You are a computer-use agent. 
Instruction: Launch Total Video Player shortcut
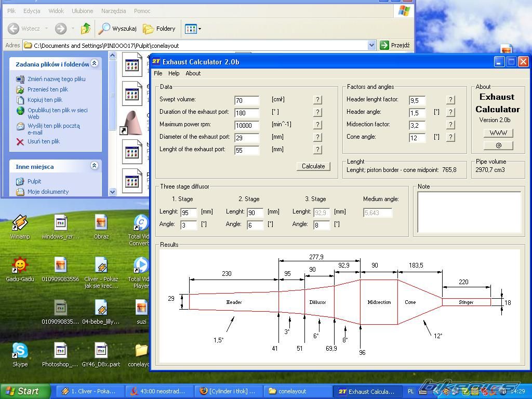click(x=139, y=272)
